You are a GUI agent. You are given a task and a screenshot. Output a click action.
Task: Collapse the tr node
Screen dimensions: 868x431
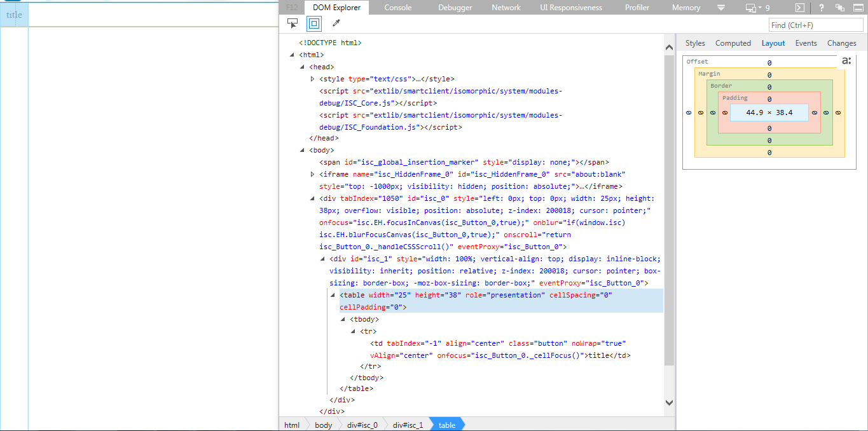click(x=353, y=331)
